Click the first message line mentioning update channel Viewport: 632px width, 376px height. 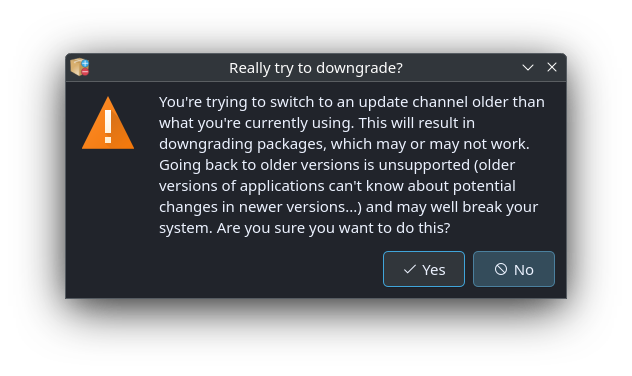pyautogui.click(x=352, y=102)
